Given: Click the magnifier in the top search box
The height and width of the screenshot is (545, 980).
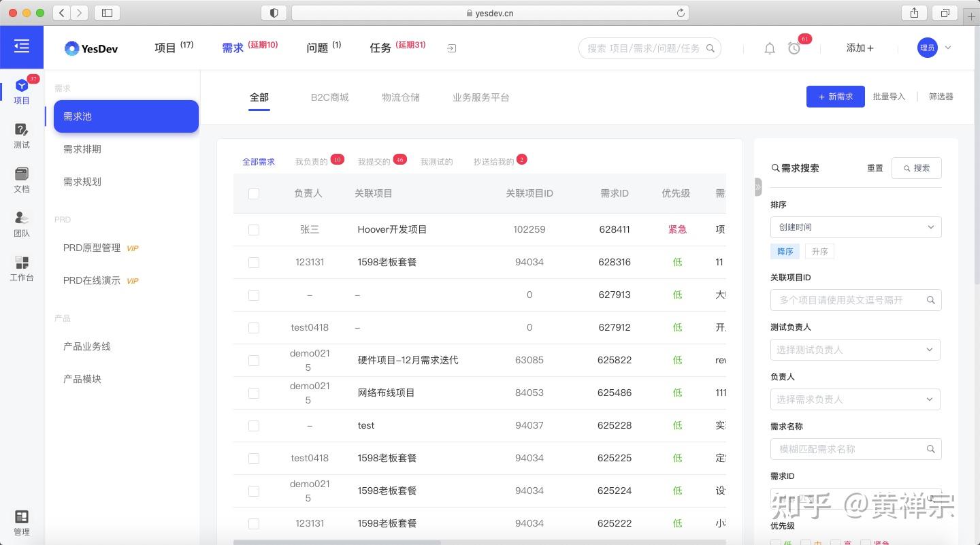Looking at the screenshot, I should [x=710, y=48].
